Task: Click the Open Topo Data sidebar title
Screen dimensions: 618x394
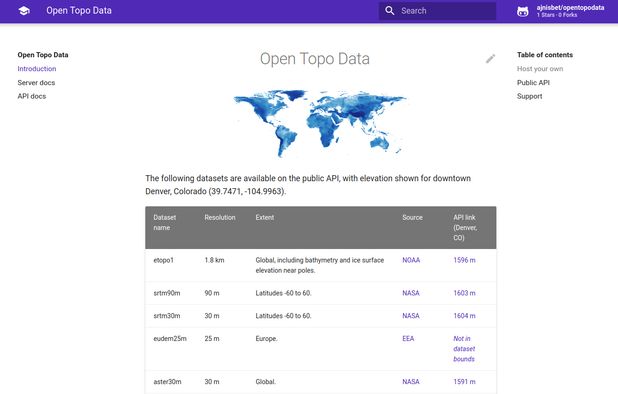Action: (43, 55)
